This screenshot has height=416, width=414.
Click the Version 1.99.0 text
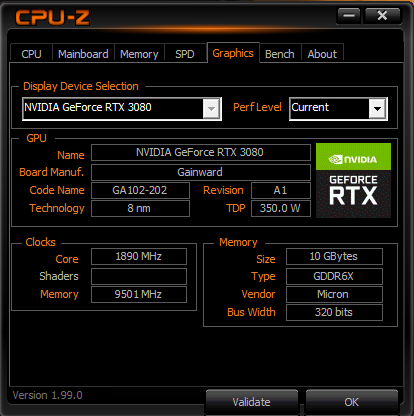coord(47,395)
